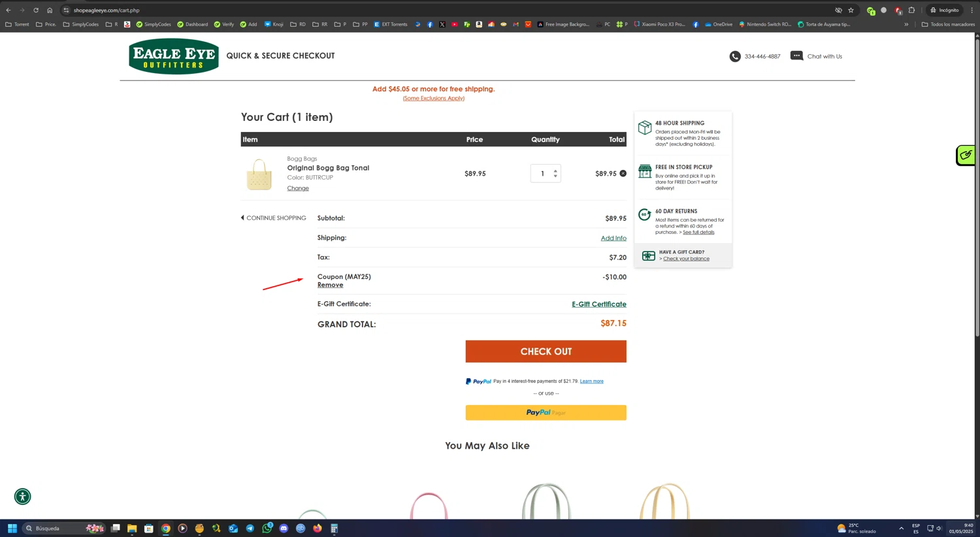Image resolution: width=980 pixels, height=537 pixels.
Task: Increase quantity with the up arrow
Action: (555, 171)
